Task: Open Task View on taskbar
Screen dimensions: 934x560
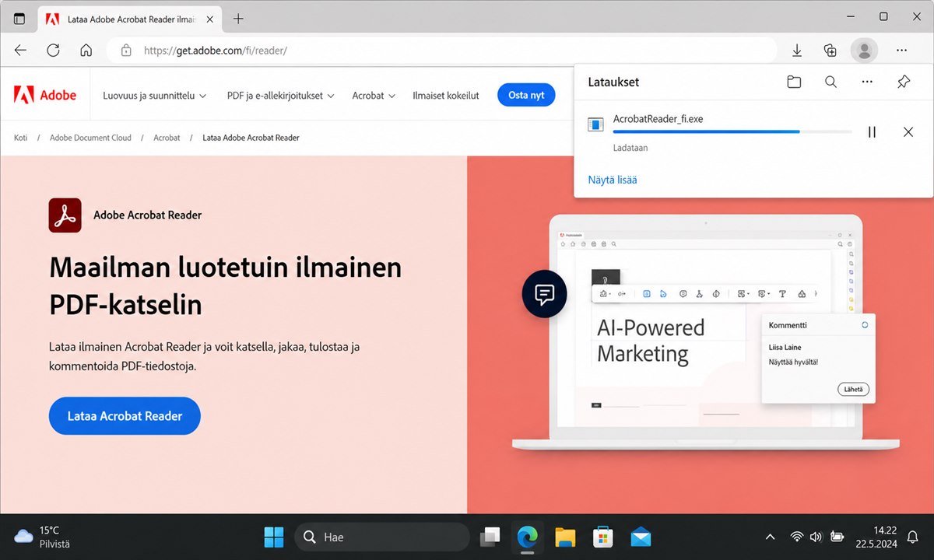Action: click(x=490, y=537)
